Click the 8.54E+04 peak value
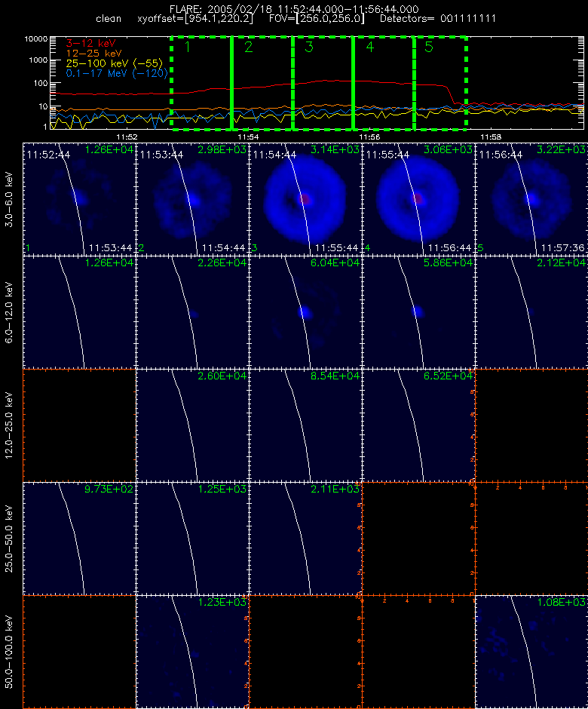588x709 pixels. (x=335, y=376)
